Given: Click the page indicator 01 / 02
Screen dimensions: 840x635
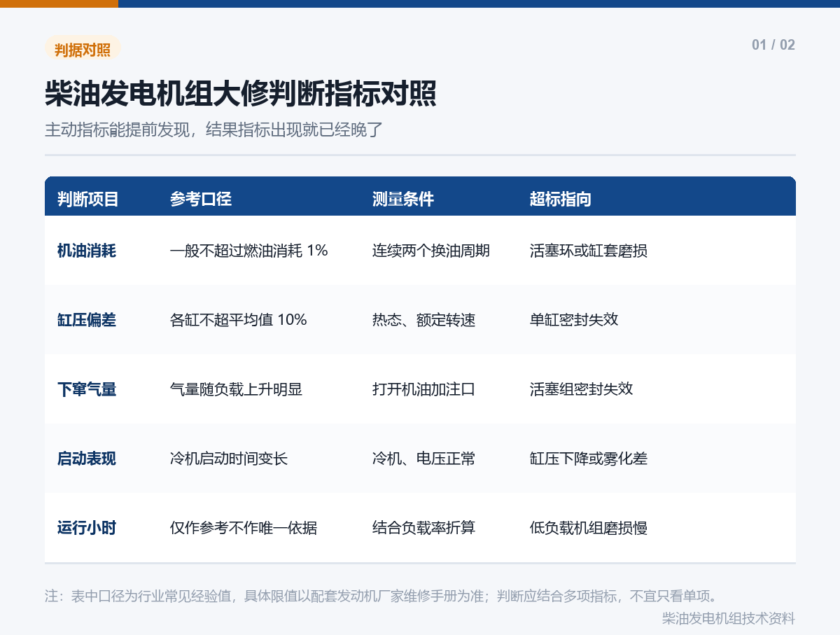Looking at the screenshot, I should pyautogui.click(x=773, y=45).
